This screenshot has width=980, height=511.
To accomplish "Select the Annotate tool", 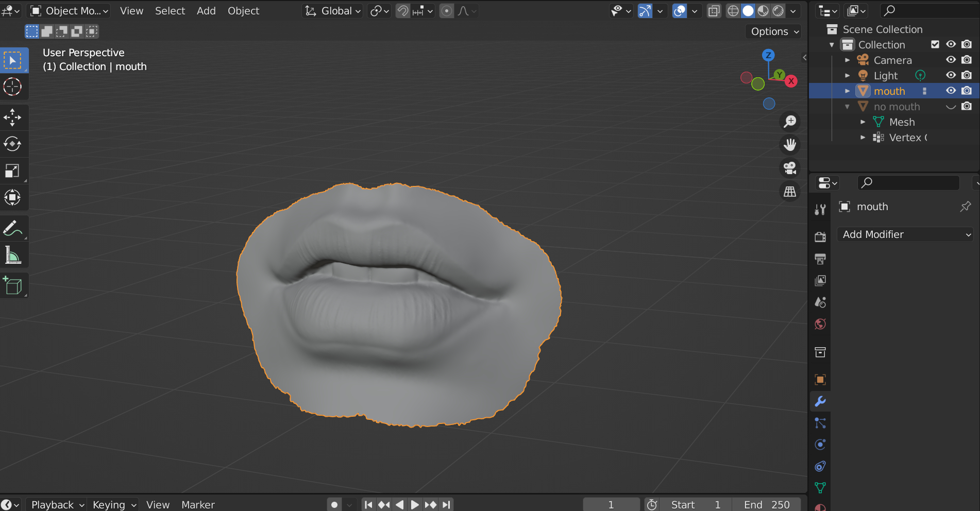I will tap(13, 228).
